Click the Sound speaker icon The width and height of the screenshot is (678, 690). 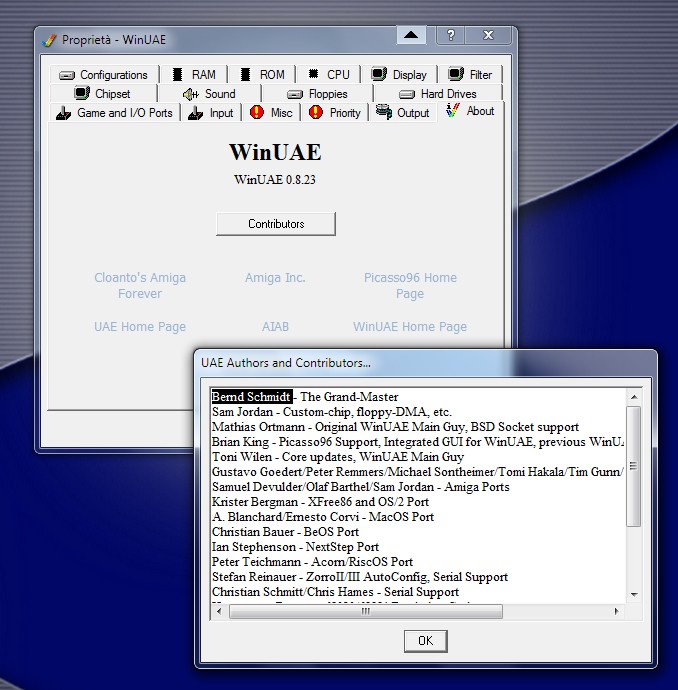pos(191,94)
